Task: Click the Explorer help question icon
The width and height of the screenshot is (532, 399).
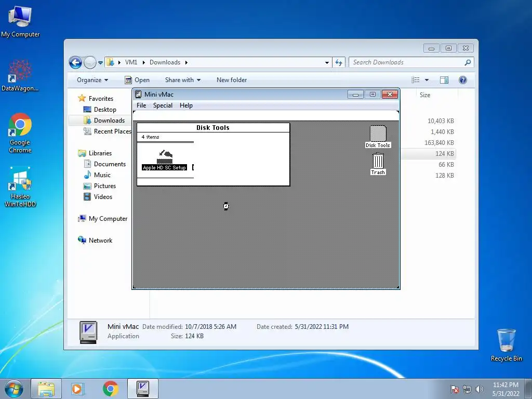Action: coord(463,80)
